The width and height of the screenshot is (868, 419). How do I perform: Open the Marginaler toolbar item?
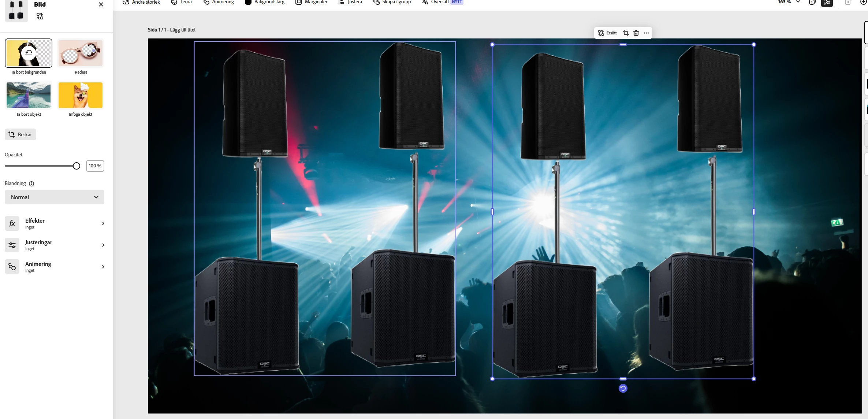point(312,2)
